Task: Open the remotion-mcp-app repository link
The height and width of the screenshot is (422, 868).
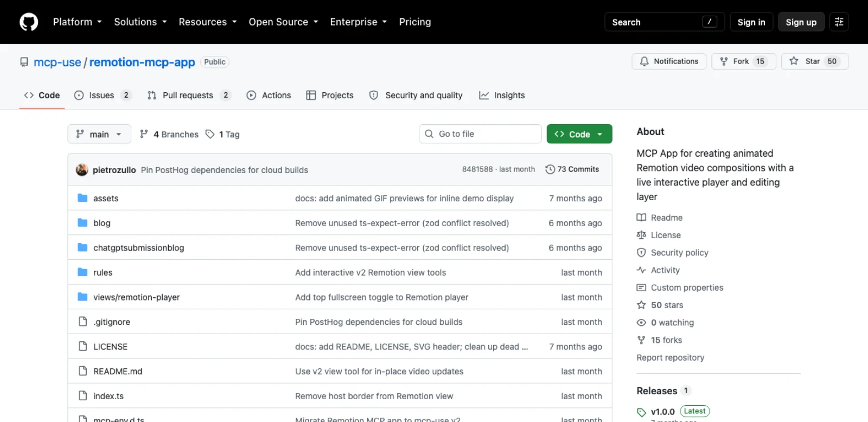Action: tap(142, 62)
